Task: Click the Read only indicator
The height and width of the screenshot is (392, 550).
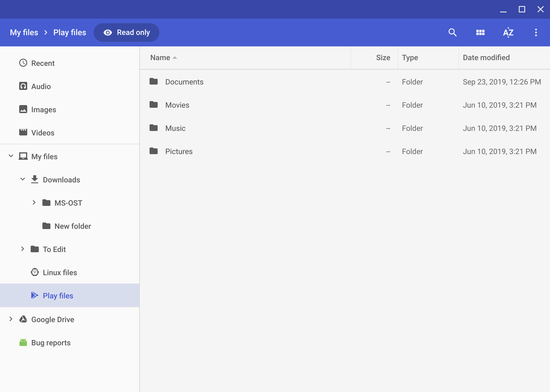Action: click(x=126, y=32)
